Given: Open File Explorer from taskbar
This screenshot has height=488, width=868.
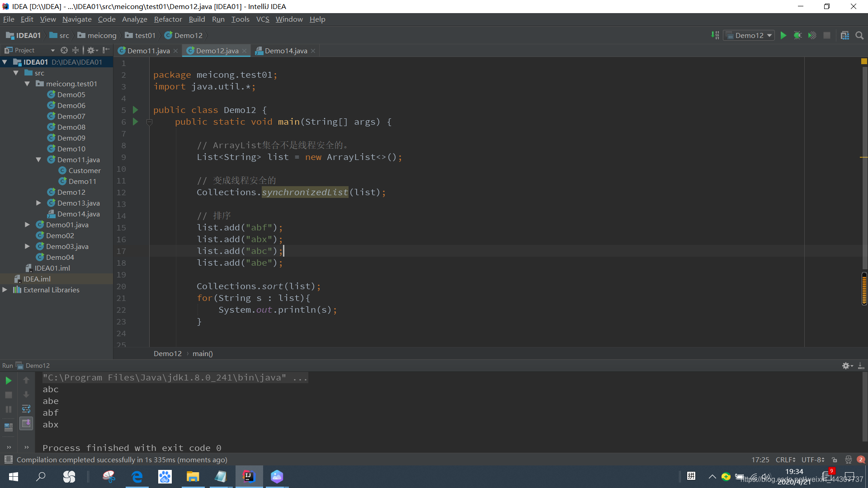Looking at the screenshot, I should 193,477.
